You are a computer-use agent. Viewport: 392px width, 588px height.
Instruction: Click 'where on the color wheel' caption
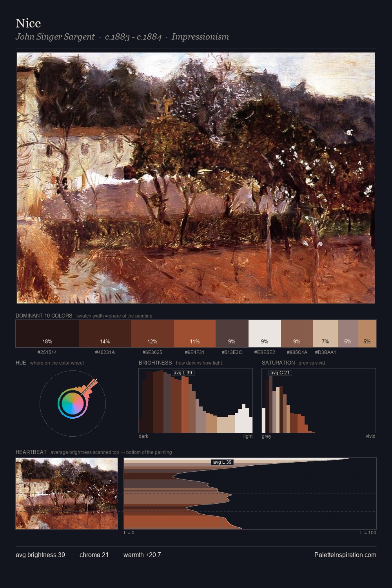57,363
